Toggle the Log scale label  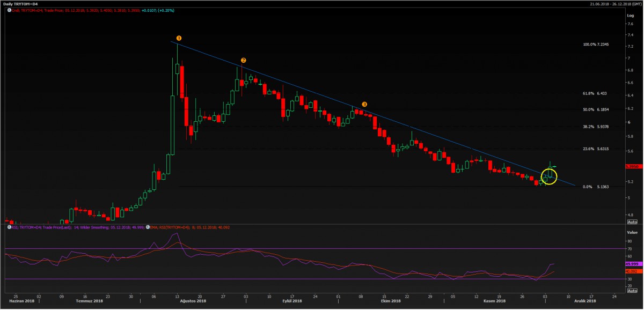pos(631,16)
